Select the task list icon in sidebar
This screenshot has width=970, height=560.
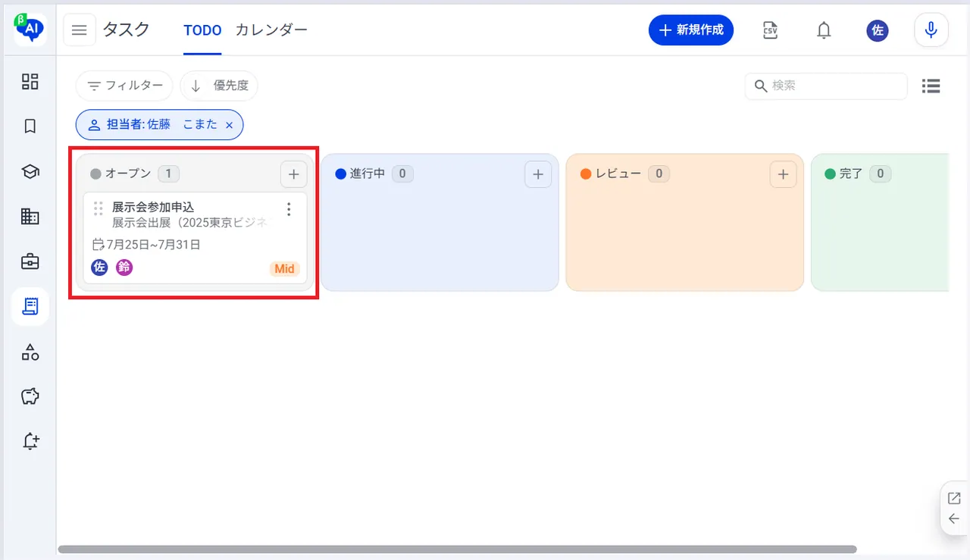click(30, 307)
